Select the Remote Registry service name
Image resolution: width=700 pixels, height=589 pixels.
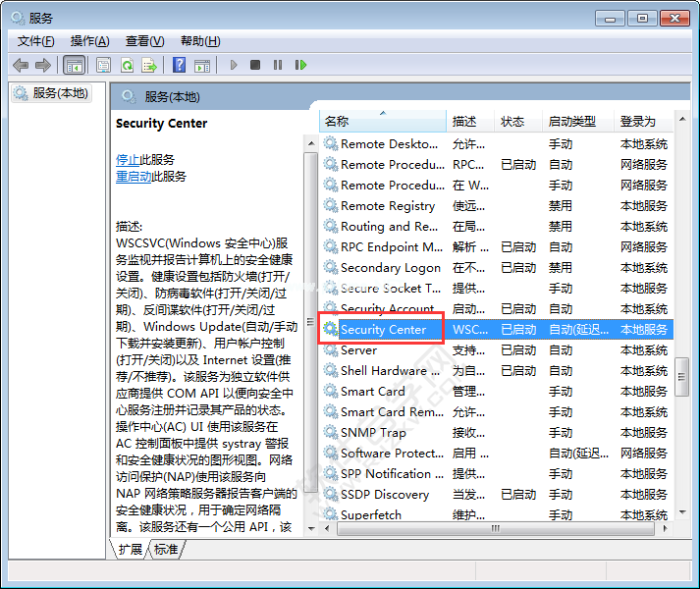click(x=388, y=206)
